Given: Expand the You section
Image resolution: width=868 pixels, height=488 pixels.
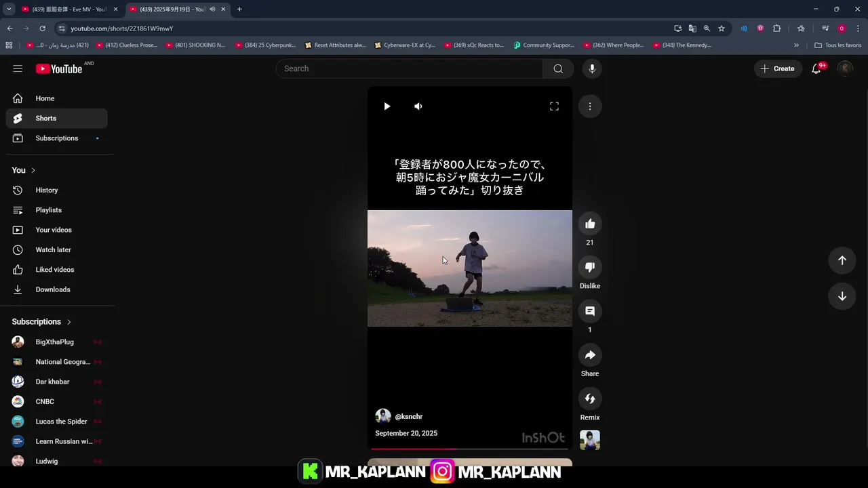Looking at the screenshot, I should pos(24,170).
